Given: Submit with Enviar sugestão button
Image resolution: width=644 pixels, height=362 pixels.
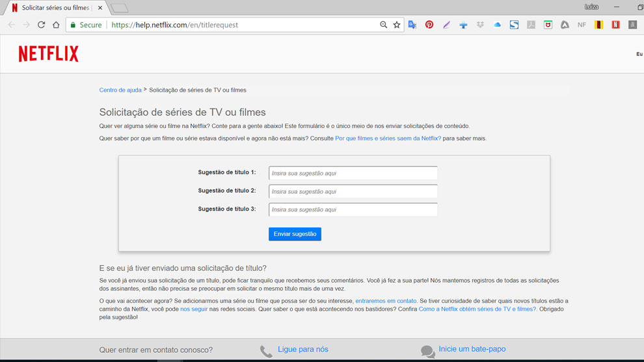Looking at the screenshot, I should click(x=295, y=234).
